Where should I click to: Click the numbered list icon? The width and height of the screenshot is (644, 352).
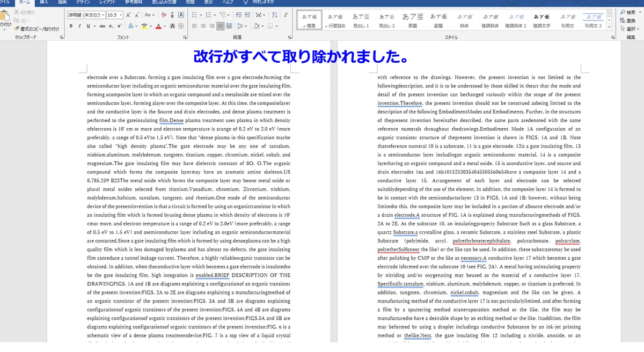point(208,15)
